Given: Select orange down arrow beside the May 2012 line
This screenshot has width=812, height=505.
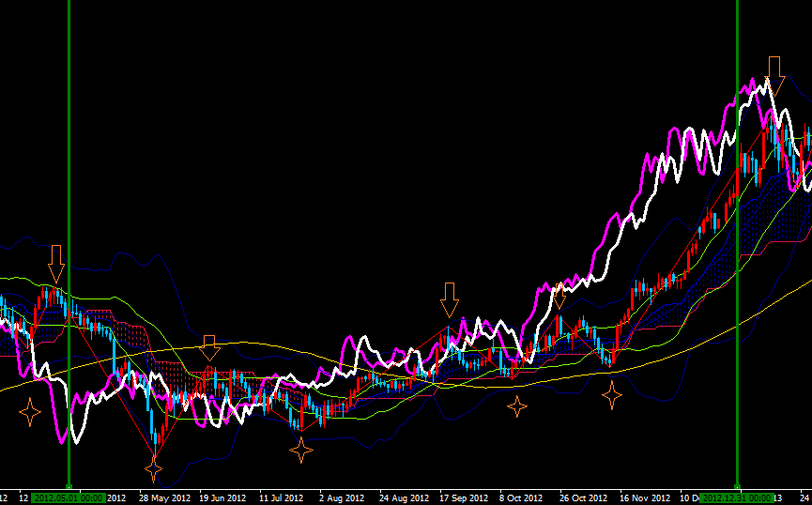Looking at the screenshot, I should [x=56, y=264].
